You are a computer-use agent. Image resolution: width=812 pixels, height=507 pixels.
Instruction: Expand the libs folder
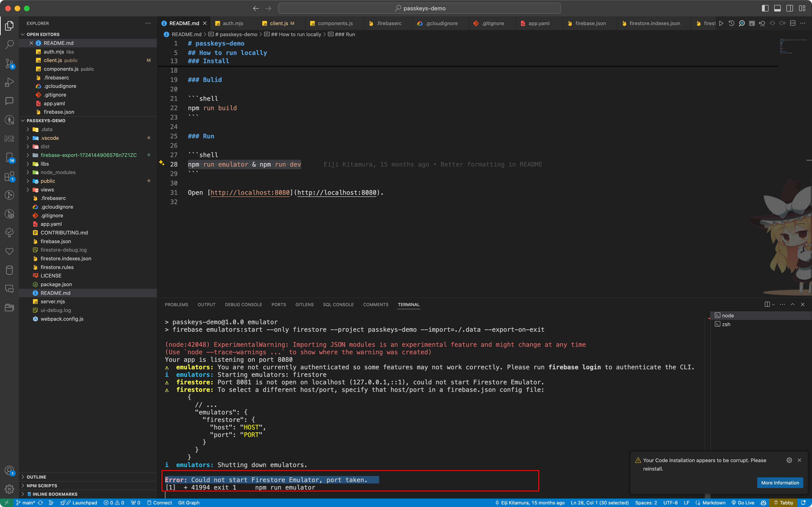[x=27, y=164]
